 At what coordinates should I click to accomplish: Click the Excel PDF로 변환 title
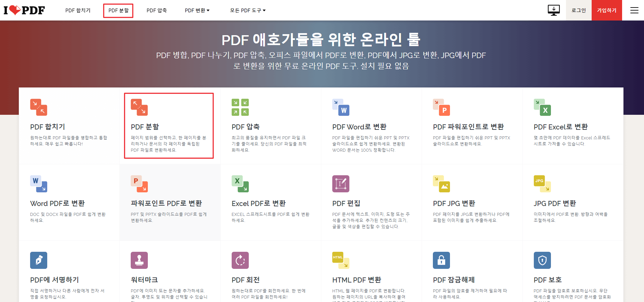[259, 203]
